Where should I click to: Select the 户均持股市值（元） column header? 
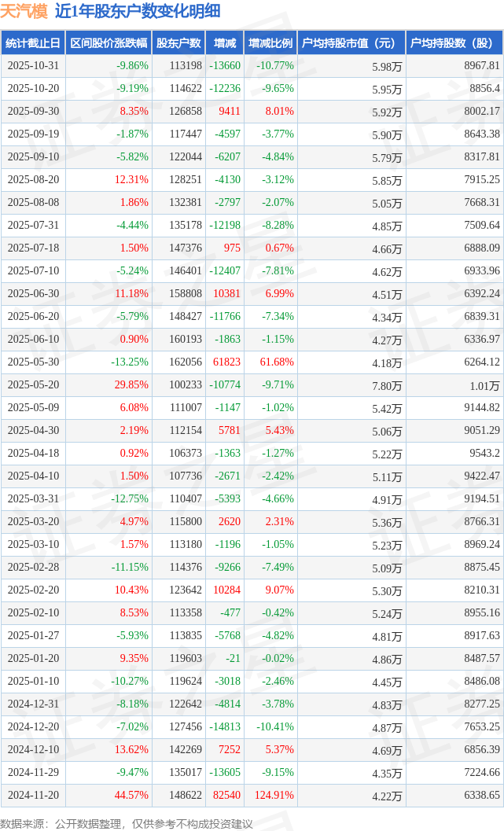(x=351, y=43)
